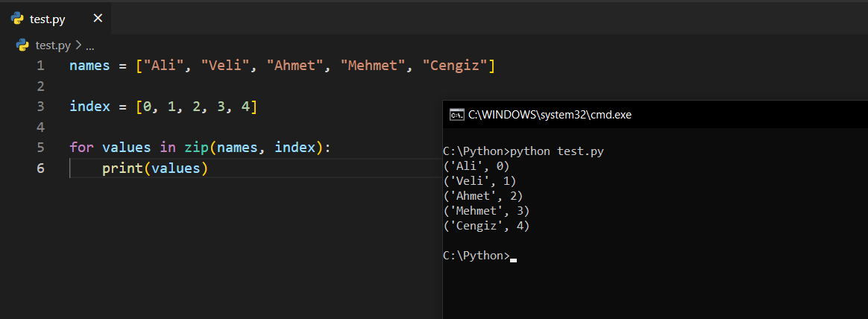
Task: Place cursor on the names variable declaration
Action: pyautogui.click(x=89, y=66)
